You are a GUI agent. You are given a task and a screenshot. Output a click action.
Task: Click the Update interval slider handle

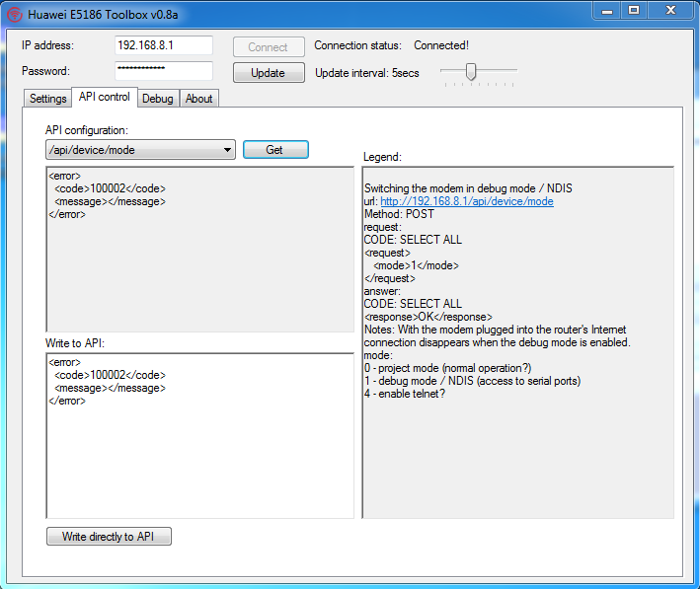point(471,71)
